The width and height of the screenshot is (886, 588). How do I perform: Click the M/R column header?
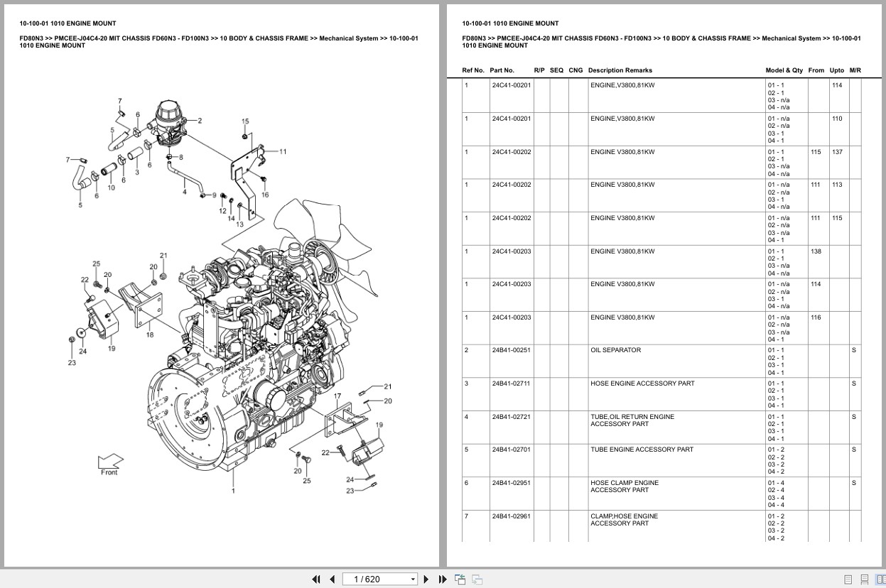coord(855,70)
